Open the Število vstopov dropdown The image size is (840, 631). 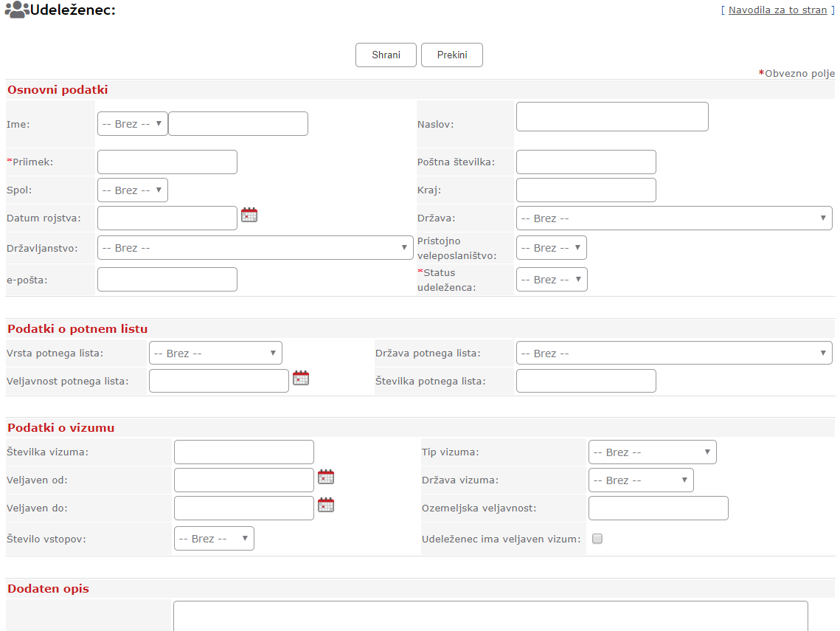tap(214, 539)
